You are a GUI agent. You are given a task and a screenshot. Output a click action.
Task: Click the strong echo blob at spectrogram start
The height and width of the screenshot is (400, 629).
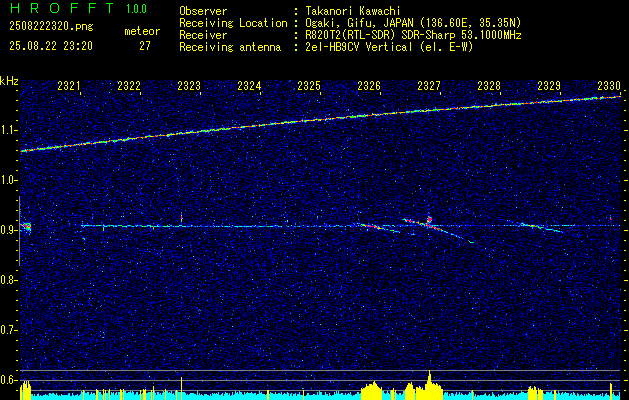click(x=26, y=227)
